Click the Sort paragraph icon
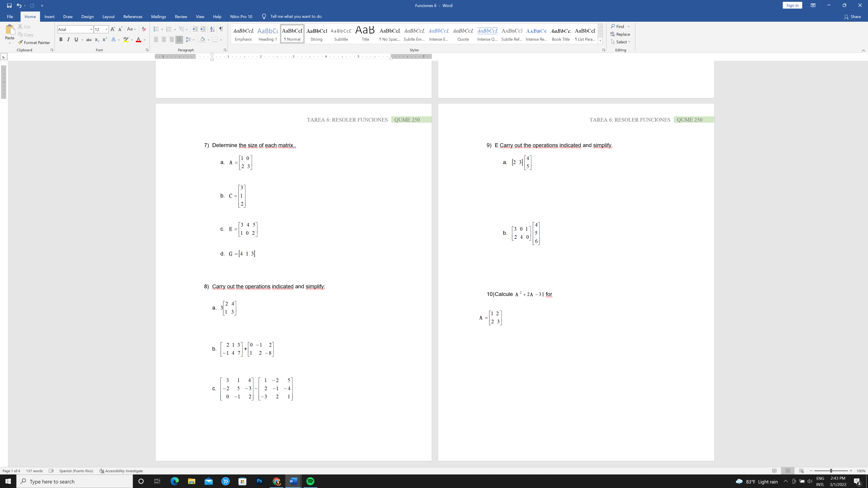868x488 pixels. coord(212,29)
